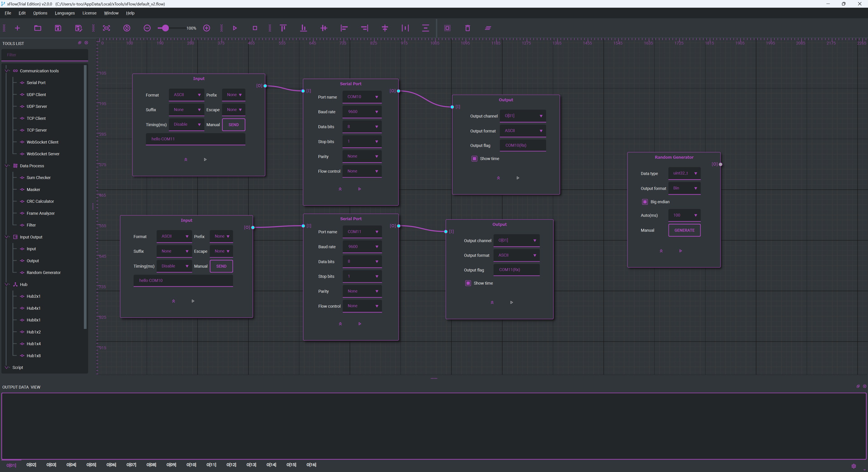
Task: Stop the flow using the toolbar square icon
Action: (255, 28)
